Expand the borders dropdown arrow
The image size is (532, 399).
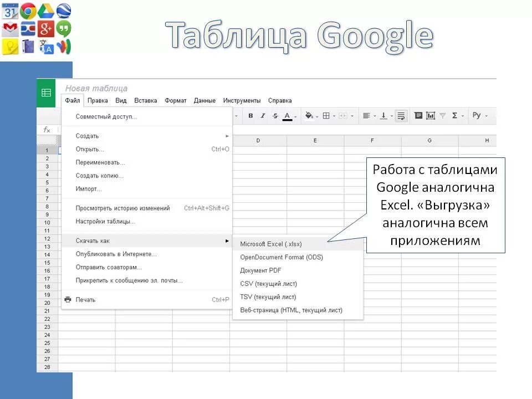[x=334, y=116]
